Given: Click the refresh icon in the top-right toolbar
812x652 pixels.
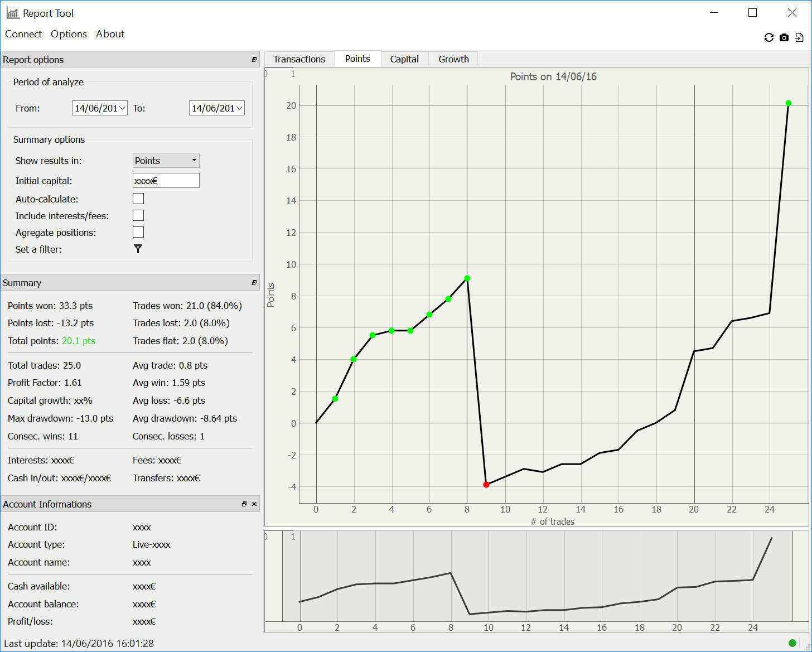Looking at the screenshot, I should pyautogui.click(x=768, y=37).
